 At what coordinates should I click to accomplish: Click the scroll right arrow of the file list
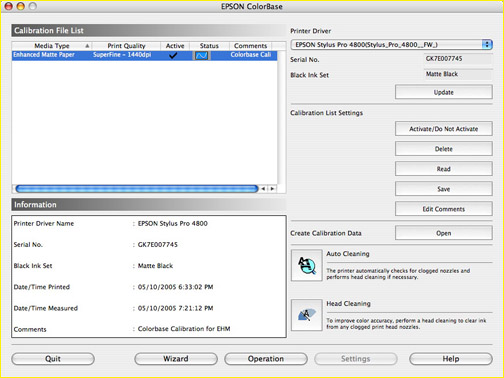coord(272,189)
